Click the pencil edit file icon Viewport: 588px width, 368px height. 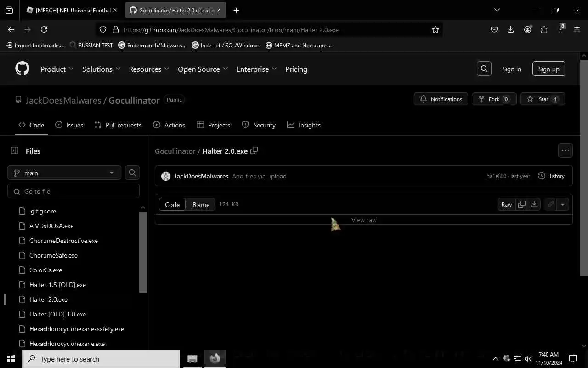(550, 204)
